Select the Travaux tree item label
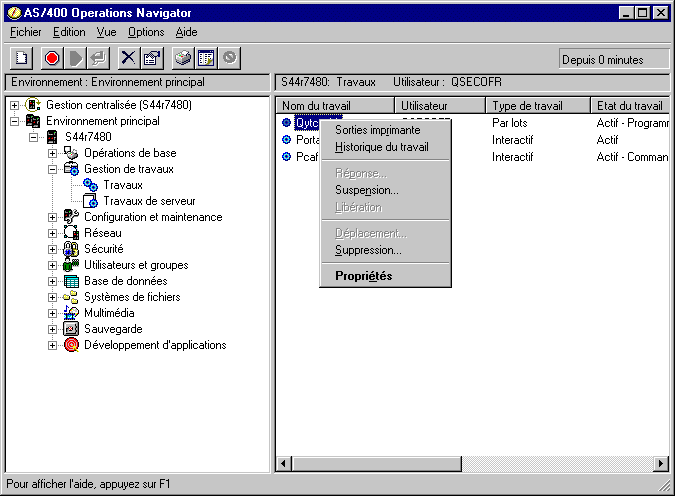 click(123, 185)
